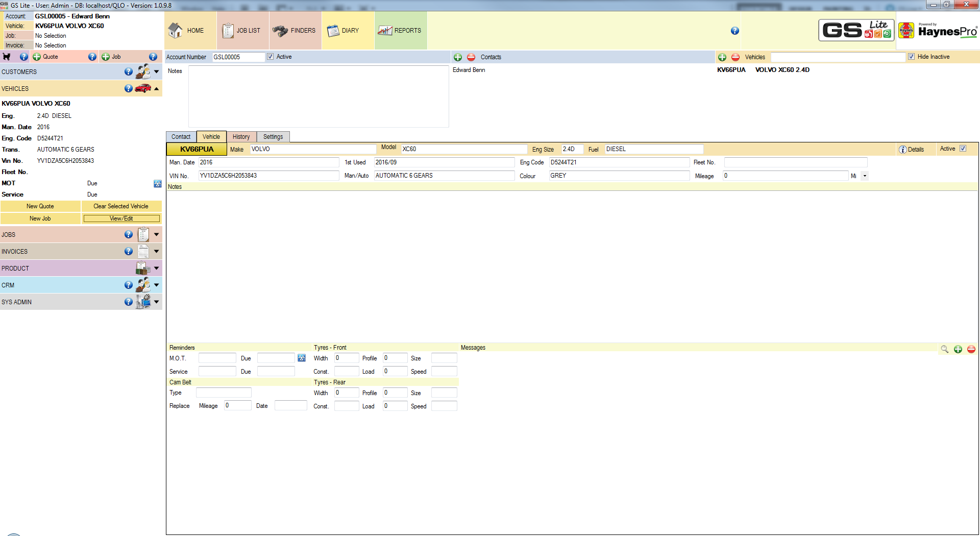Open help for CUSTOMERS section

click(x=129, y=72)
